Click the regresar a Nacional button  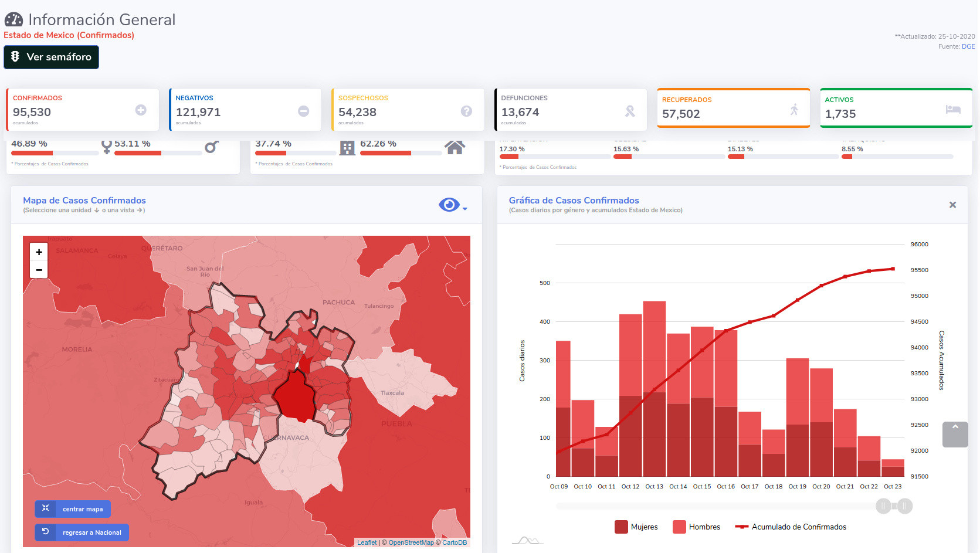[x=82, y=532]
